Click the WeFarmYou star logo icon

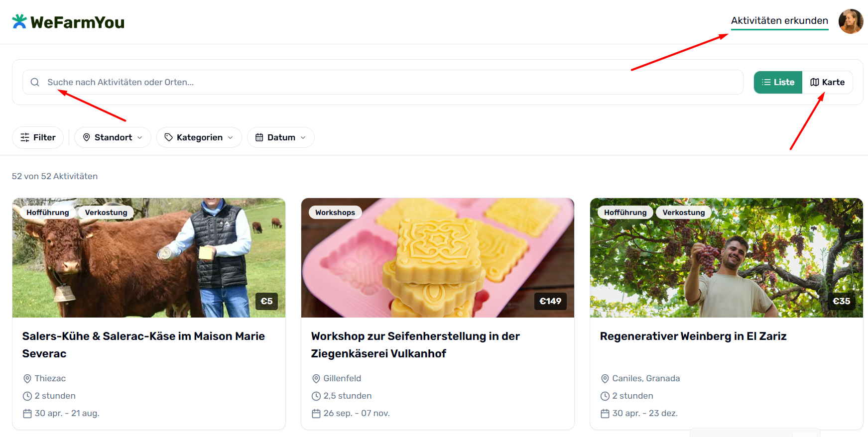tap(19, 21)
